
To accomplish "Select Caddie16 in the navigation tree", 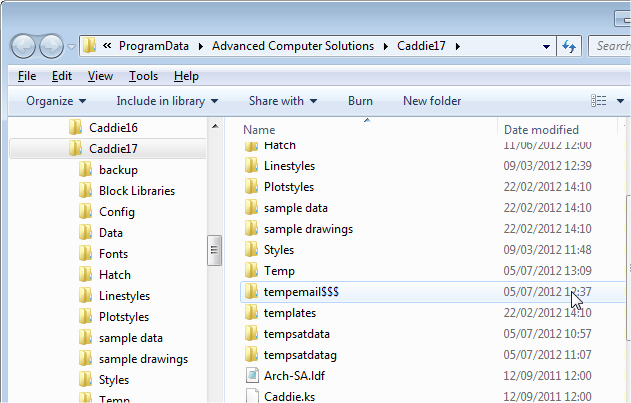I will 113,128.
